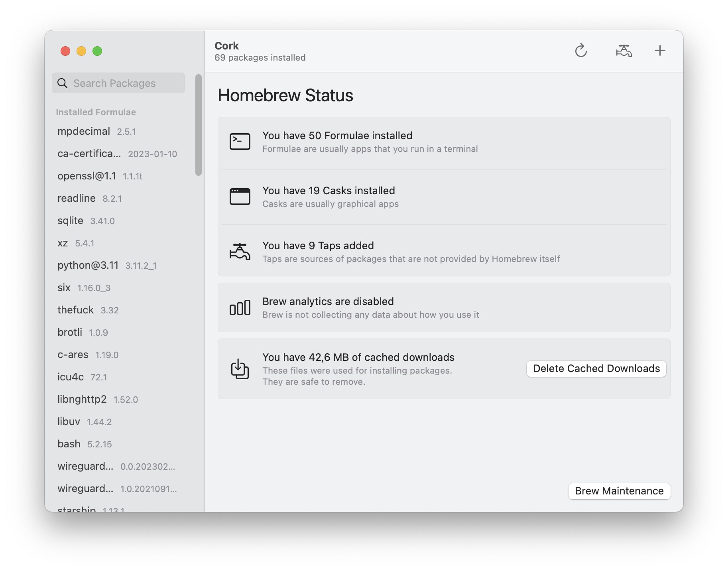Click Delete Cached Downloads button
The height and width of the screenshot is (571, 728).
596,368
